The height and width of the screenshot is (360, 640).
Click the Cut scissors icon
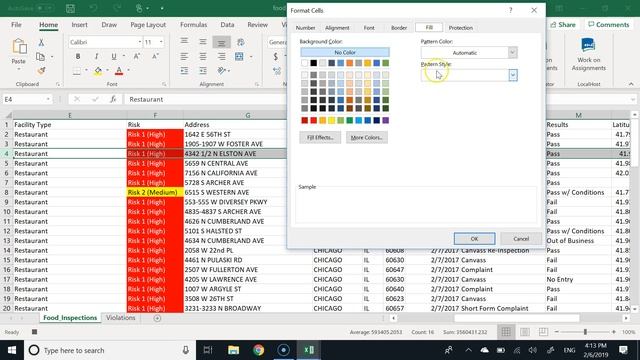[x=41, y=42]
